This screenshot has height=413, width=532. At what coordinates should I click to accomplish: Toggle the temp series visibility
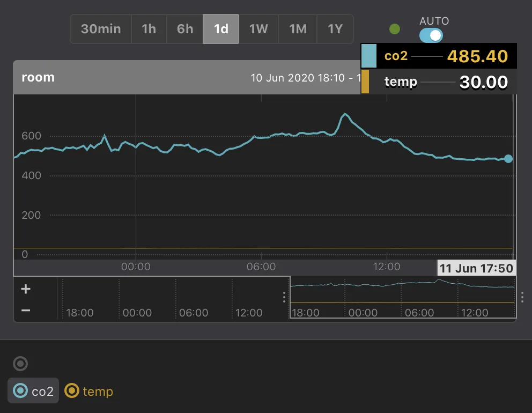(x=89, y=391)
